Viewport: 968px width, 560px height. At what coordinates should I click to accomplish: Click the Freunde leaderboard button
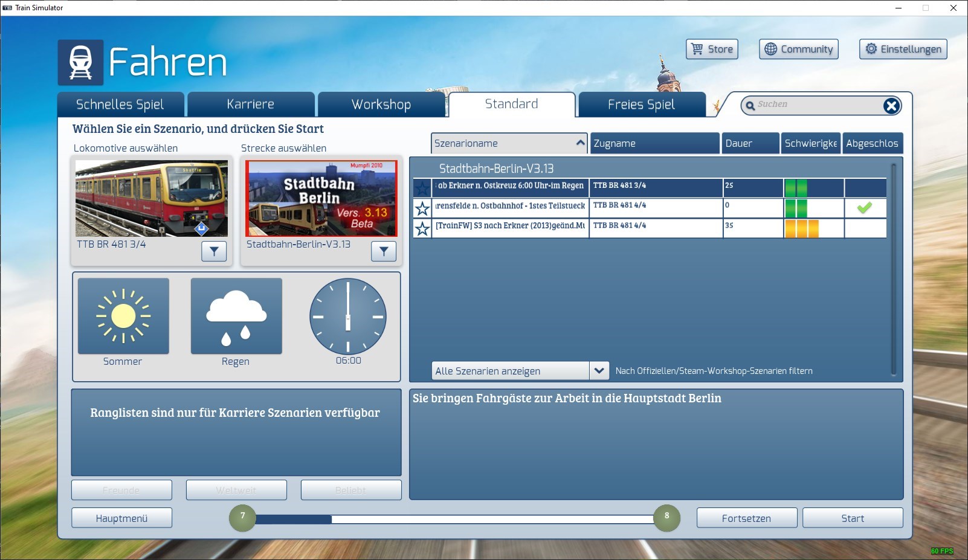pyautogui.click(x=121, y=490)
